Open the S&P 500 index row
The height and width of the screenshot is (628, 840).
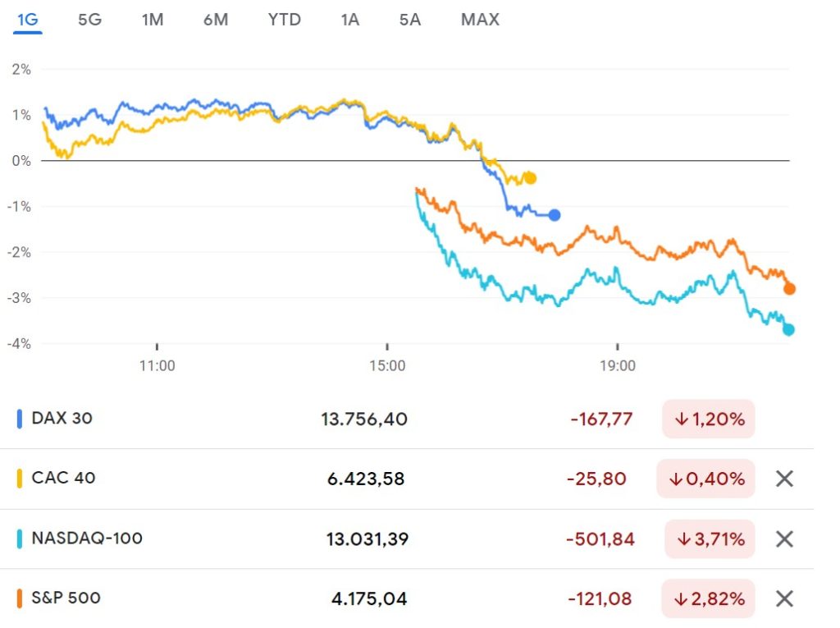click(x=407, y=598)
